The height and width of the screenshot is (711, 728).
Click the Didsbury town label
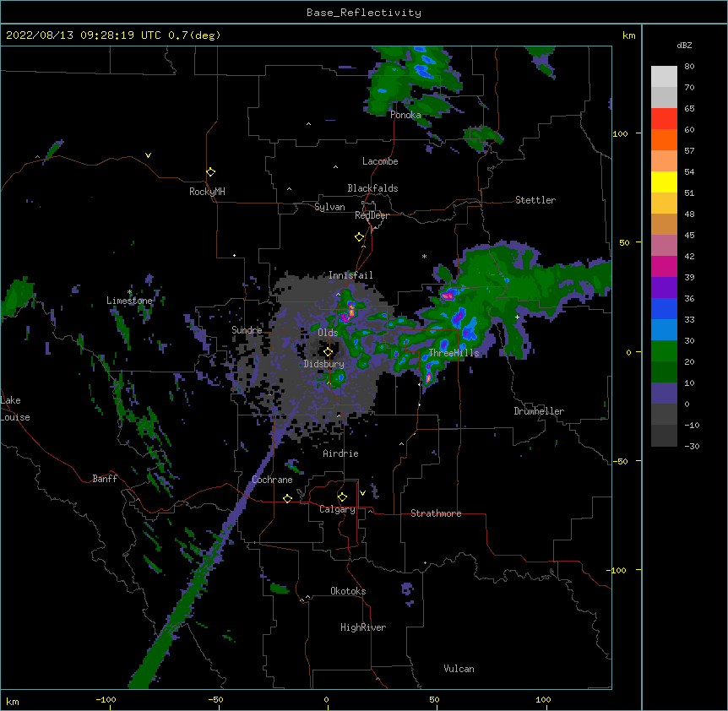[x=324, y=364]
